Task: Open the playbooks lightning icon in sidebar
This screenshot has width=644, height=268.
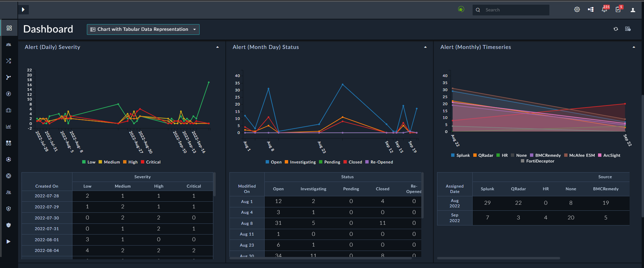Action: click(x=9, y=94)
